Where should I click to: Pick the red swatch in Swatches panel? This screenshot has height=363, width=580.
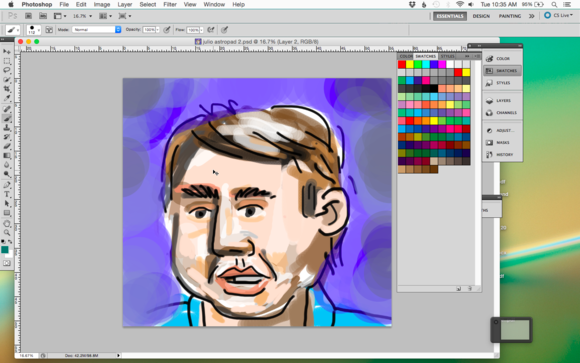pos(402,64)
